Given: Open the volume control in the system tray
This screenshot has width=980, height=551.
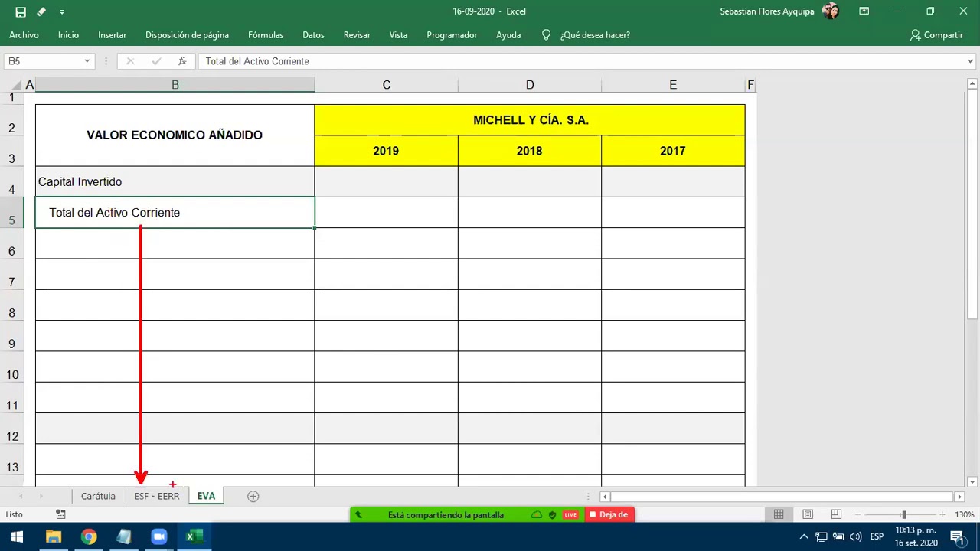Looking at the screenshot, I should (x=856, y=536).
